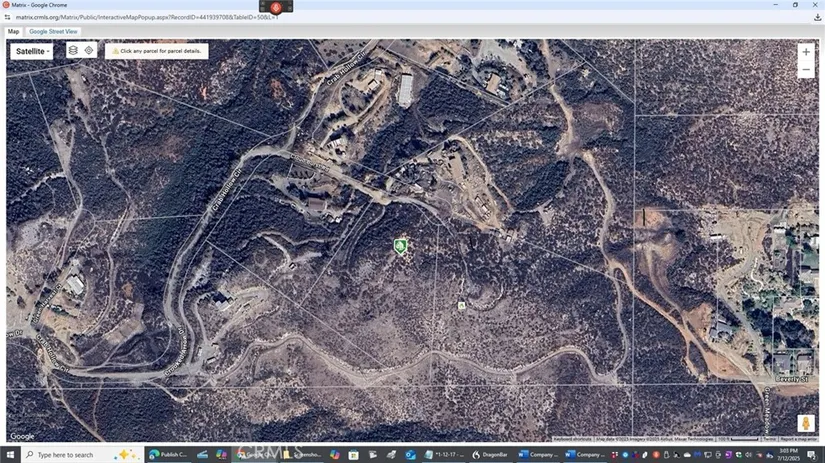Open DragonBar from the taskbar
This screenshot has height=463, width=825.
click(490, 454)
